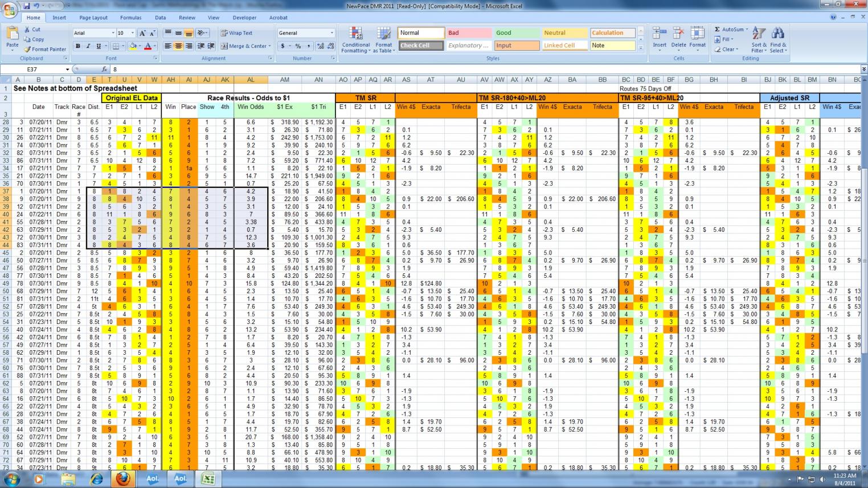Decrease cell indent
This screenshot has width=868, height=488.
coord(201,46)
